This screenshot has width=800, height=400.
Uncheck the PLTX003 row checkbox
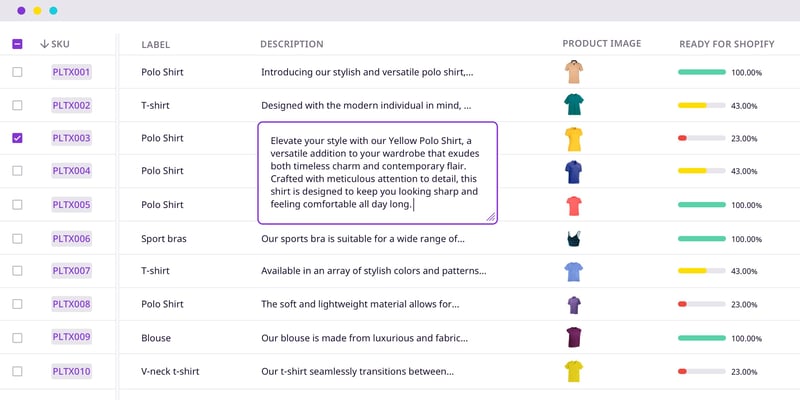(x=17, y=138)
